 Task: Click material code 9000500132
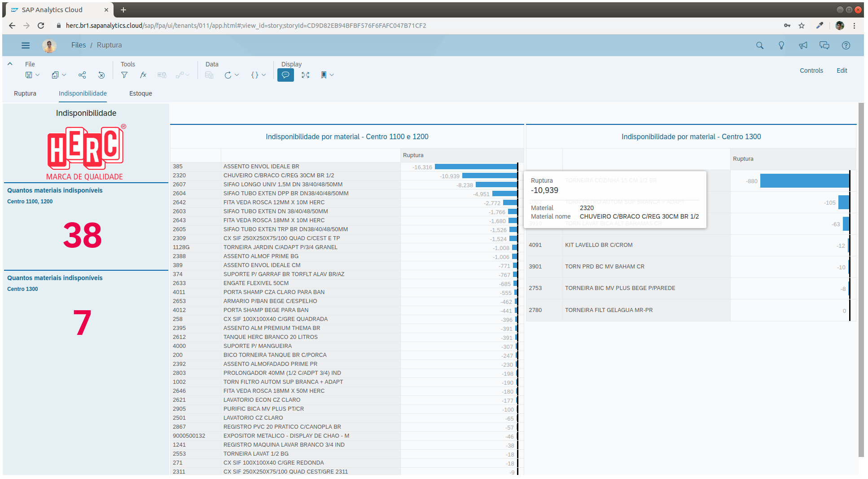pyautogui.click(x=189, y=436)
